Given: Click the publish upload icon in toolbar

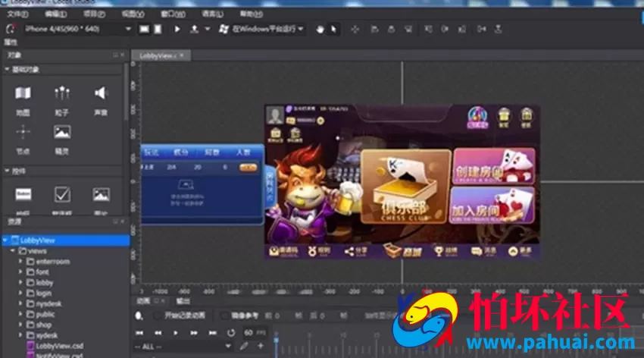Looking at the screenshot, I should point(194,29).
